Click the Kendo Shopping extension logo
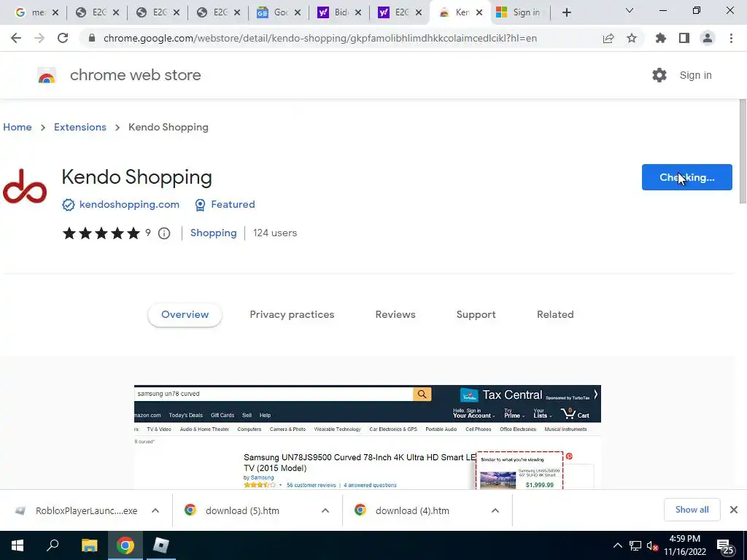Image resolution: width=747 pixels, height=560 pixels. [25, 187]
